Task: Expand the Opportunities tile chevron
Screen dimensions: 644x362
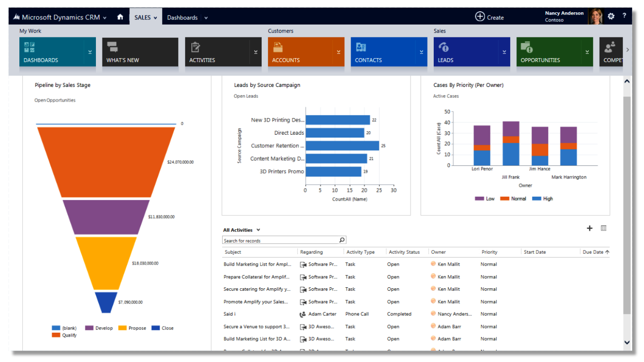Action: click(x=587, y=52)
